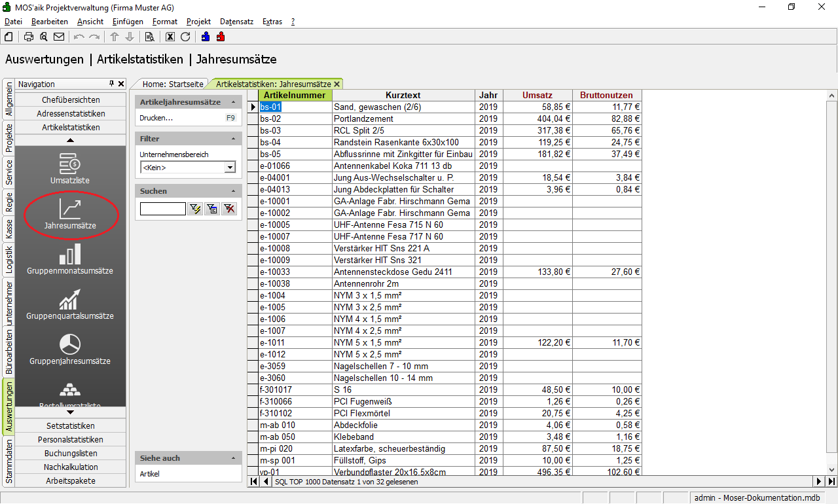This screenshot has width=838, height=504.
Task: Open the Datensatz menu
Action: [x=236, y=22]
